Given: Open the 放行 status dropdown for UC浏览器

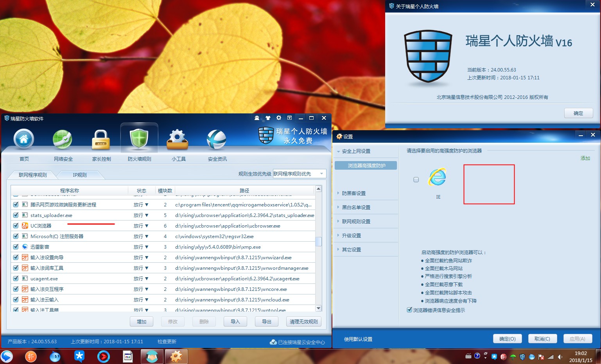Looking at the screenshot, I should (x=141, y=226).
